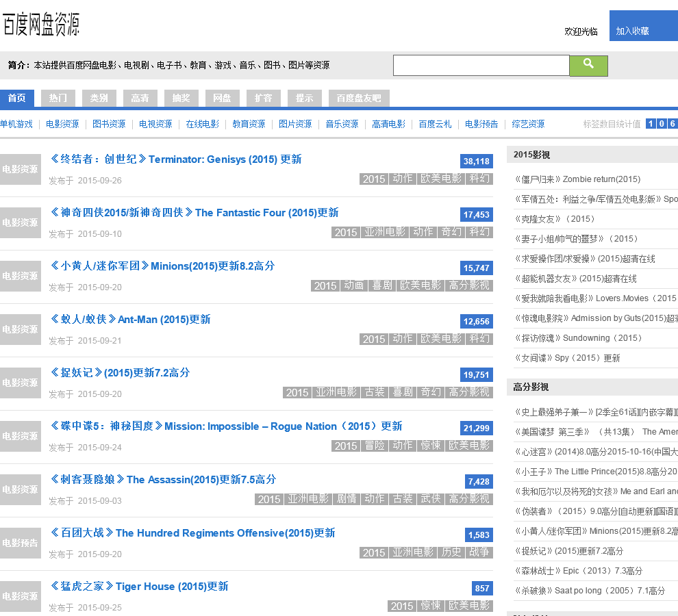Click the search input field
This screenshot has height=616, width=678.
tap(481, 65)
